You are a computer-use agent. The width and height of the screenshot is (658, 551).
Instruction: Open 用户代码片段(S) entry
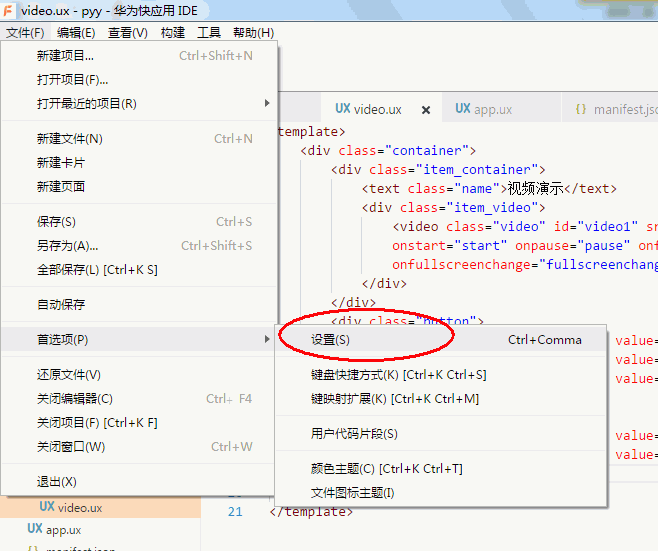tap(441, 434)
